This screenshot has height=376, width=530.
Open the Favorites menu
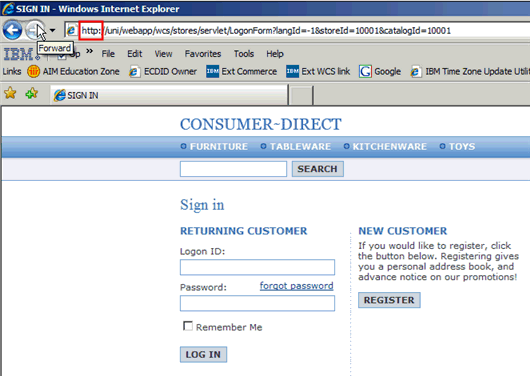click(203, 54)
